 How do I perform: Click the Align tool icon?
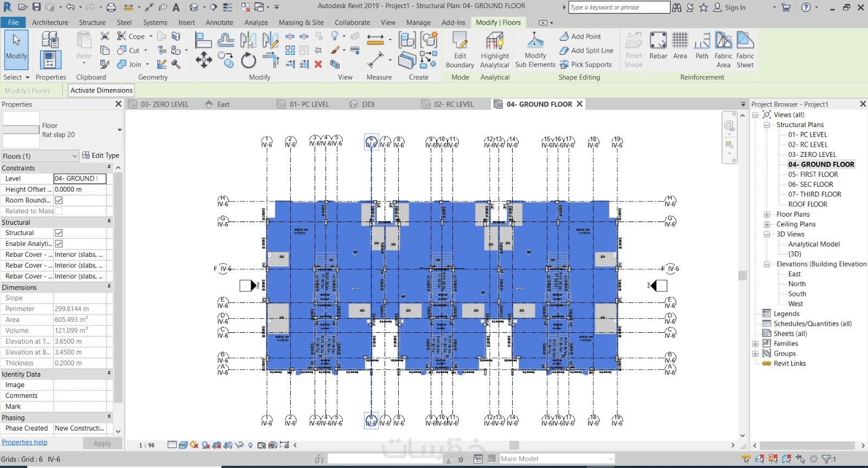[x=203, y=40]
